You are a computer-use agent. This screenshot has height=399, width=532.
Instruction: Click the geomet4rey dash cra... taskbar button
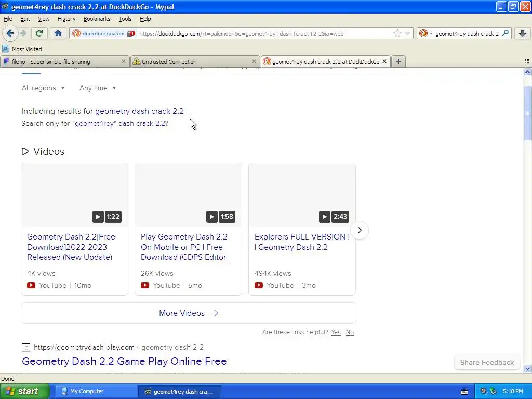click(180, 391)
